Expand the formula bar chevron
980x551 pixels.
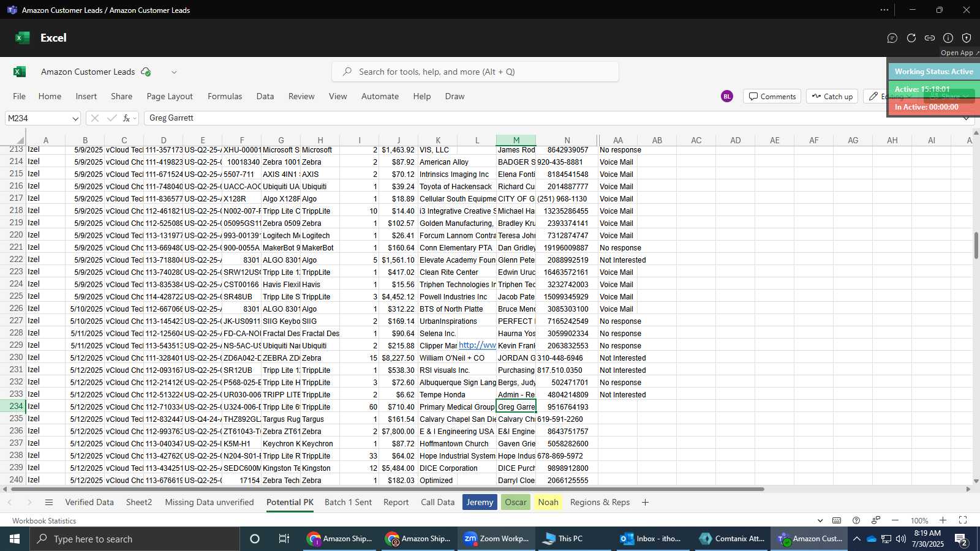point(967,118)
